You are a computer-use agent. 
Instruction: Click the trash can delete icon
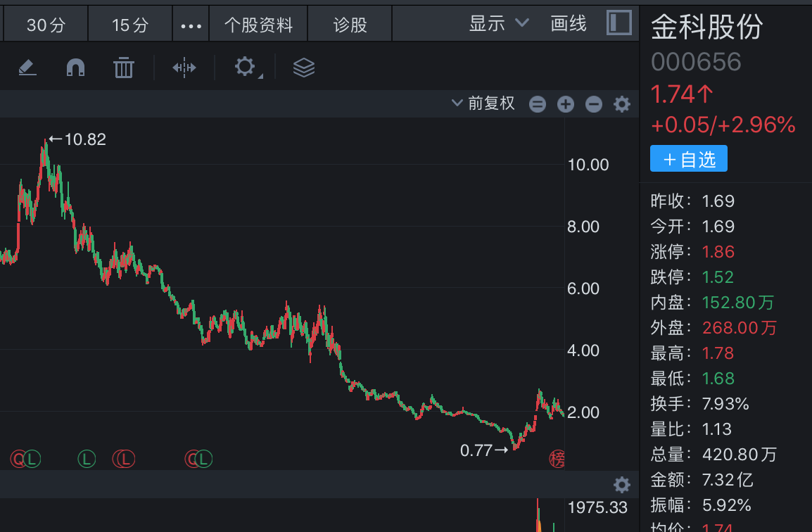124,68
